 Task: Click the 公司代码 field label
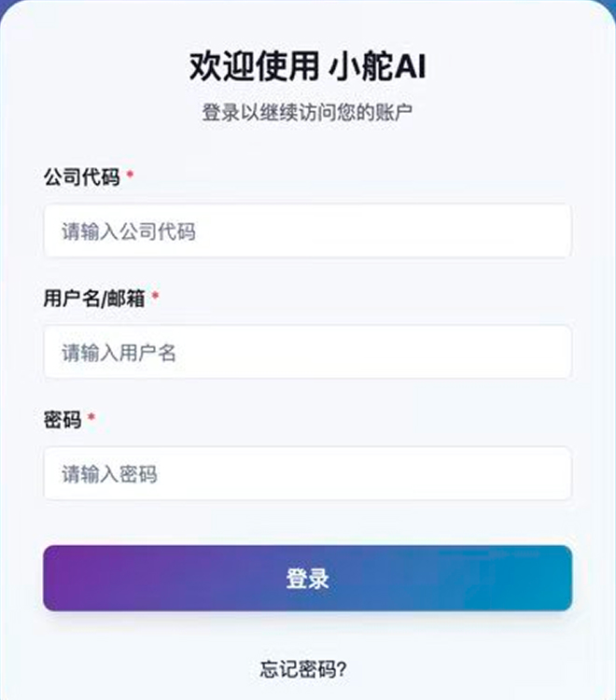tap(82, 176)
